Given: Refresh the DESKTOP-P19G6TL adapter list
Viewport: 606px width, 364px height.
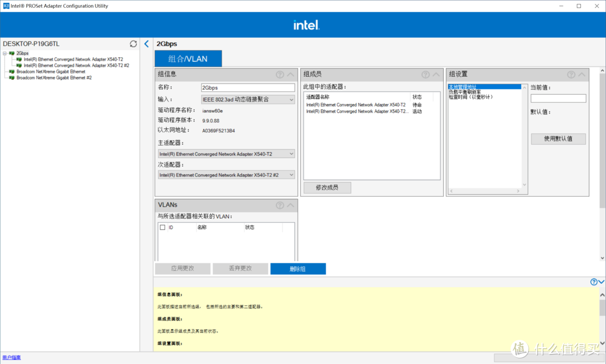Looking at the screenshot, I should click(x=133, y=43).
